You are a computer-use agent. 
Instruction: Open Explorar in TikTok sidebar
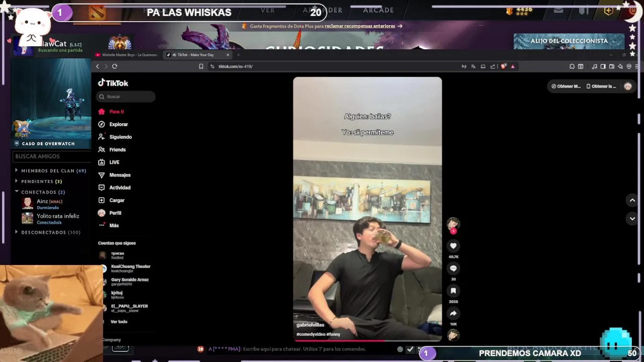click(x=113, y=124)
